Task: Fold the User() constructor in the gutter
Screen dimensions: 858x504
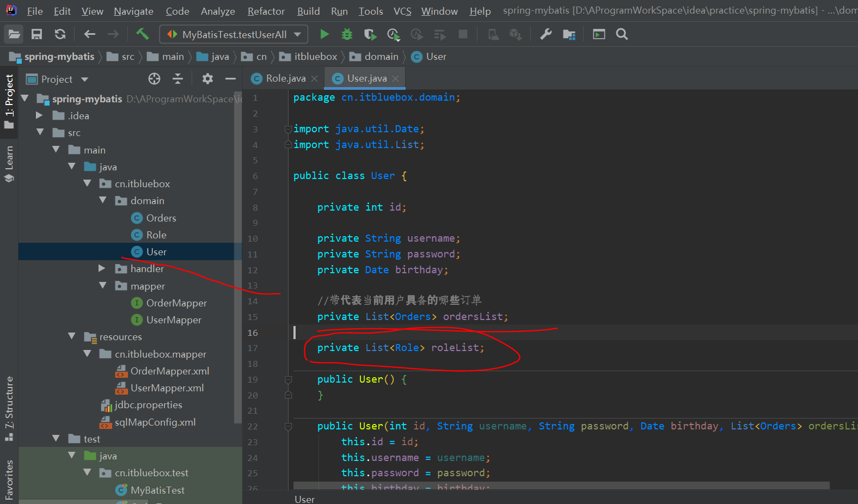Action: pos(289,379)
